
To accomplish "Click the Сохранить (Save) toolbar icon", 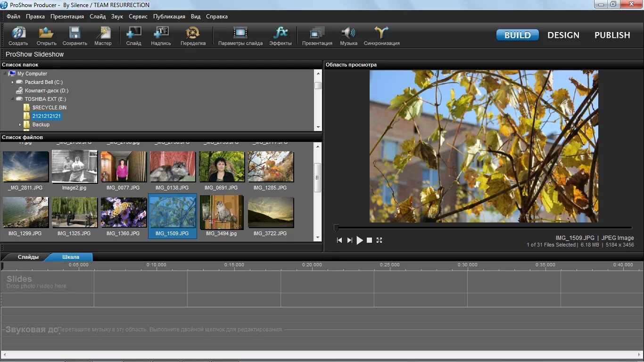I will tap(75, 36).
